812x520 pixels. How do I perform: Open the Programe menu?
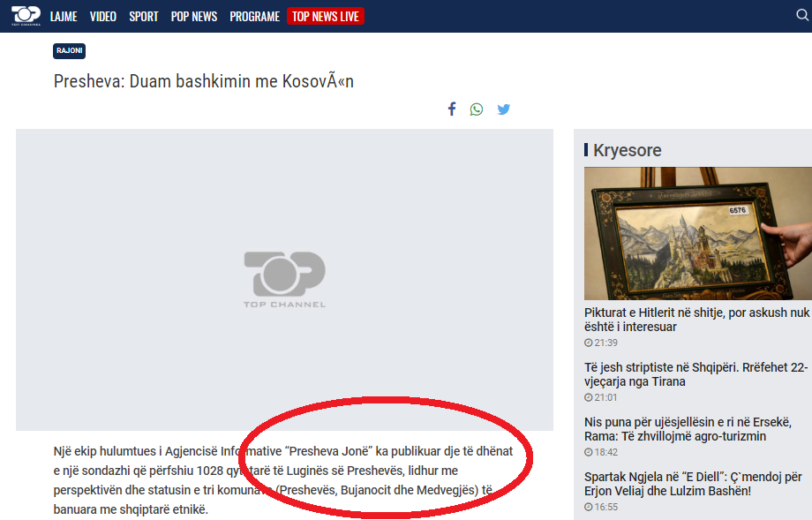pos(254,17)
